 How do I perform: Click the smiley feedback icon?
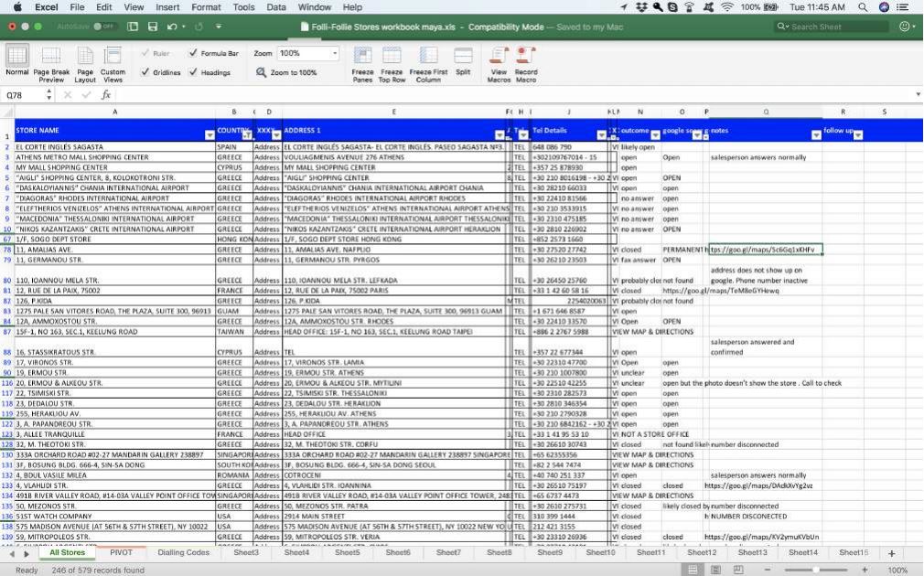905,27
